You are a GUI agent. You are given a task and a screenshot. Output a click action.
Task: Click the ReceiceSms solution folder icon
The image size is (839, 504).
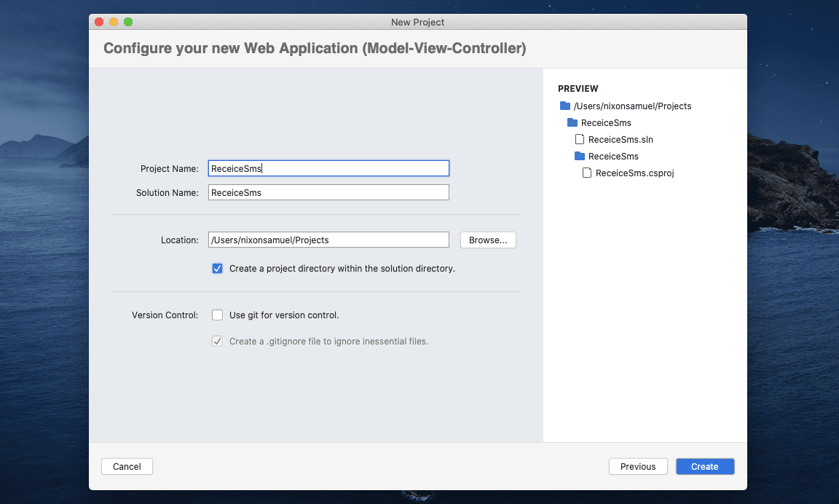coord(572,122)
